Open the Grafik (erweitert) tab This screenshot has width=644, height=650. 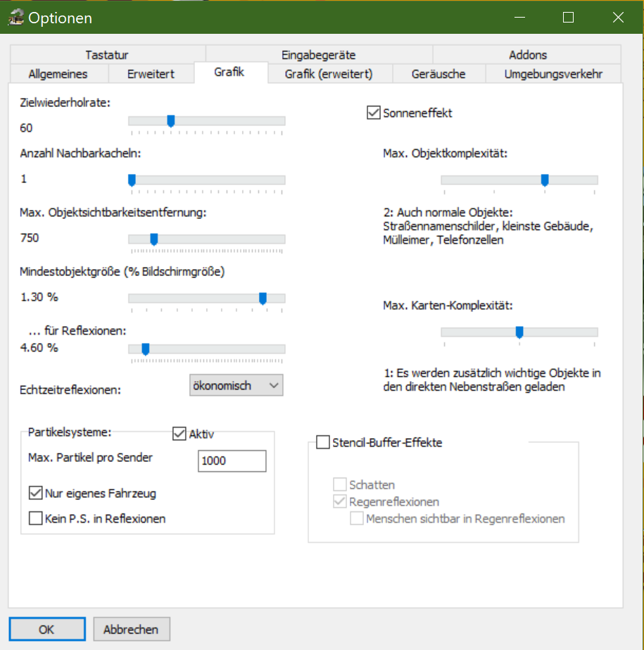coord(329,74)
